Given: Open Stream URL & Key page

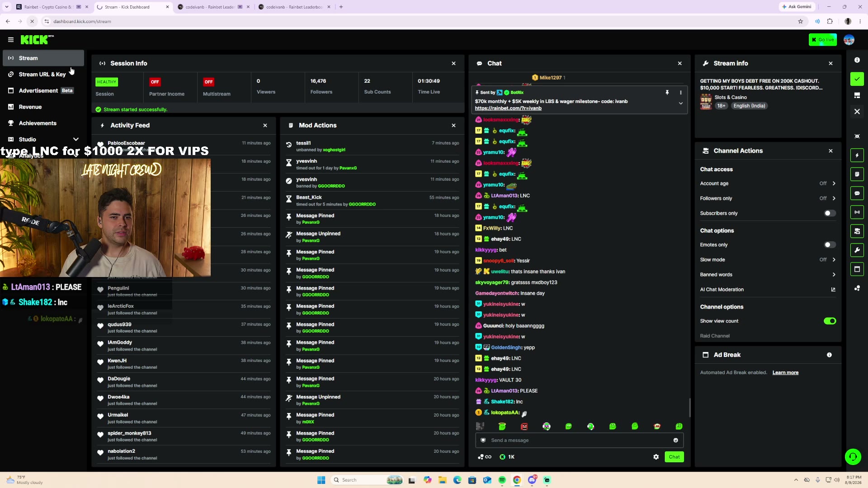Looking at the screenshot, I should tap(43, 74).
